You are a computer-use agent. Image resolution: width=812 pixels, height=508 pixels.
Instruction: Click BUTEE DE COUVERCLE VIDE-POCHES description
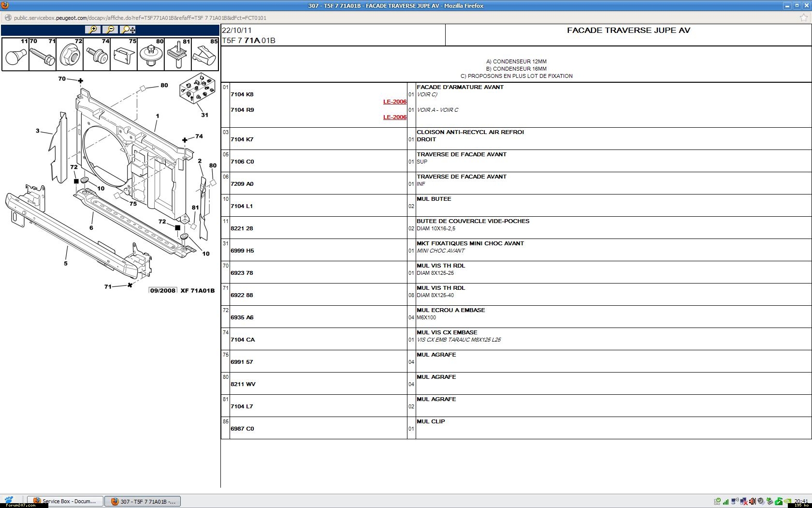[473, 221]
